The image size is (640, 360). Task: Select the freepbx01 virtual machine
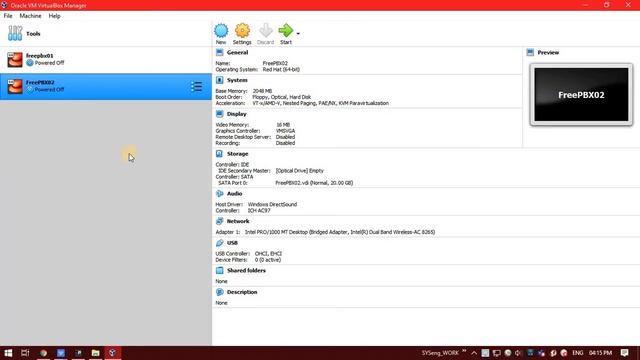106,60
